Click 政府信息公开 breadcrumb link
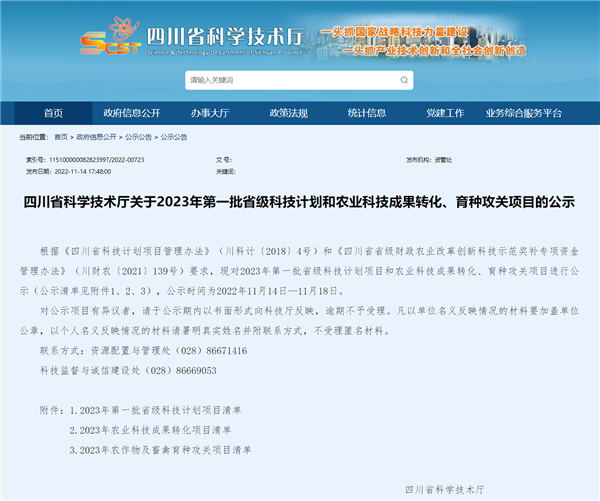The image size is (600, 501). coord(97,137)
